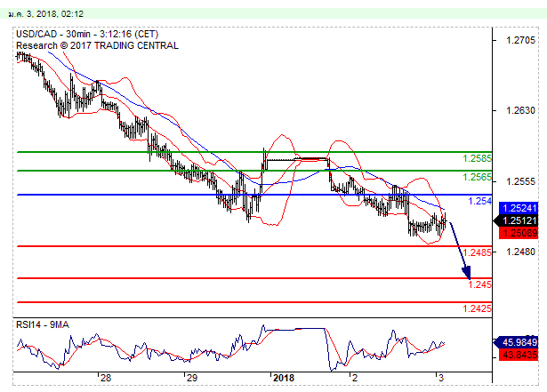The width and height of the screenshot is (547, 392).
Task: Click the 1.2480 price axis label
Action: 520,252
